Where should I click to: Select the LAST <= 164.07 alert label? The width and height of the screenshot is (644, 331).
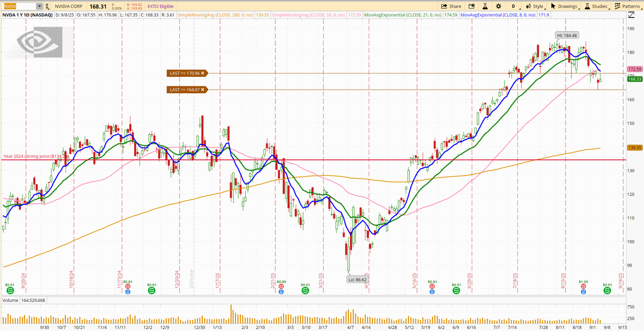(186, 90)
